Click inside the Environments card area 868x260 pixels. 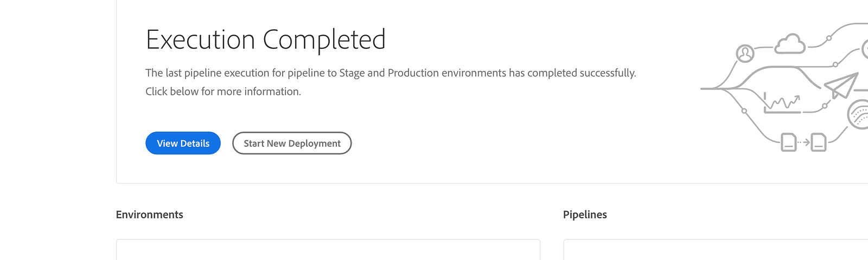[328, 250]
